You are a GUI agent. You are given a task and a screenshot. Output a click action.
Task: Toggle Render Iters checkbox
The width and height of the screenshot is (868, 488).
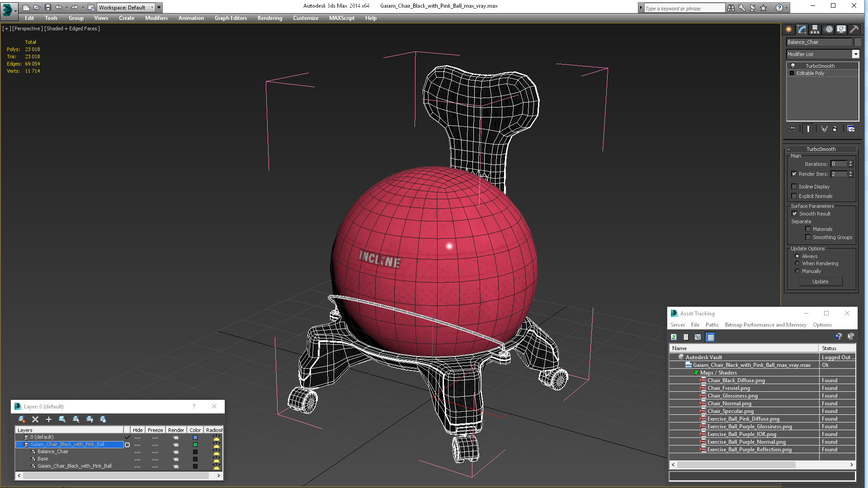pos(794,174)
